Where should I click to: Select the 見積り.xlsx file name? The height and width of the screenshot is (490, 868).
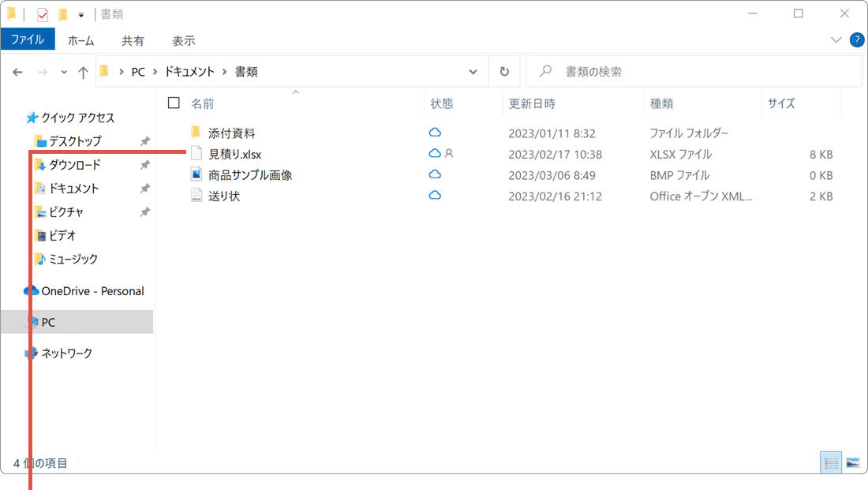234,155
